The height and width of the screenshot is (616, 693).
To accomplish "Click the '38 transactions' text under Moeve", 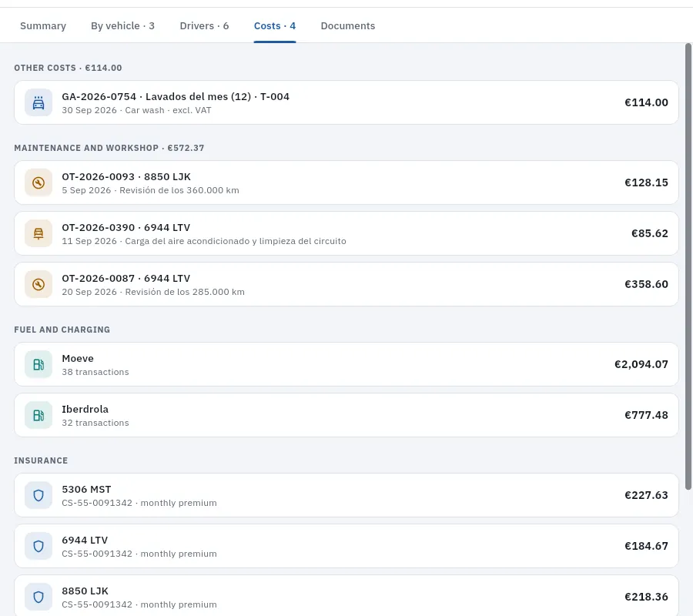I will (95, 372).
